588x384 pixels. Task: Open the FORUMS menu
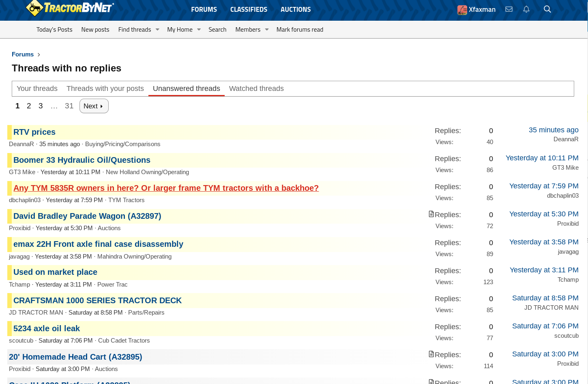tap(204, 9)
